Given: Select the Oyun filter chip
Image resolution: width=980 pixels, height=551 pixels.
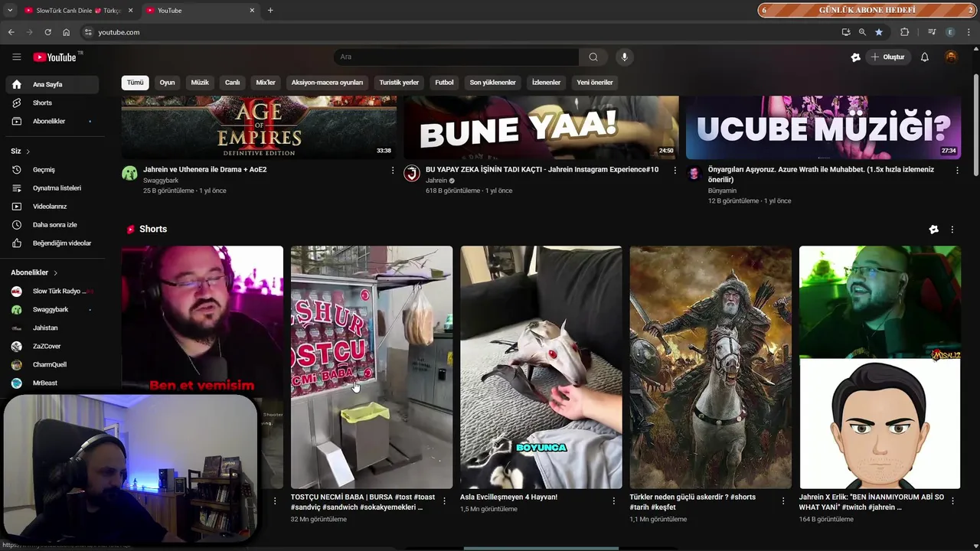Looking at the screenshot, I should [x=167, y=82].
